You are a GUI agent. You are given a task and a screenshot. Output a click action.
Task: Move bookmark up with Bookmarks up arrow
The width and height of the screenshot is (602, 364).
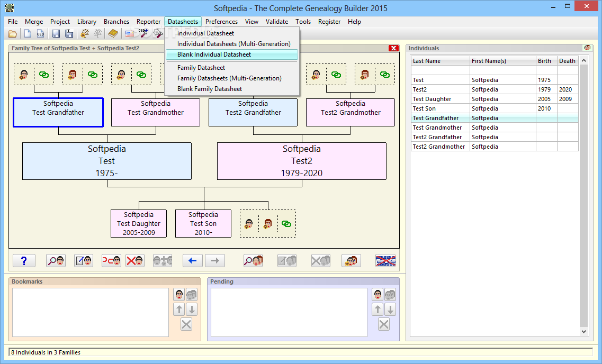(x=179, y=310)
